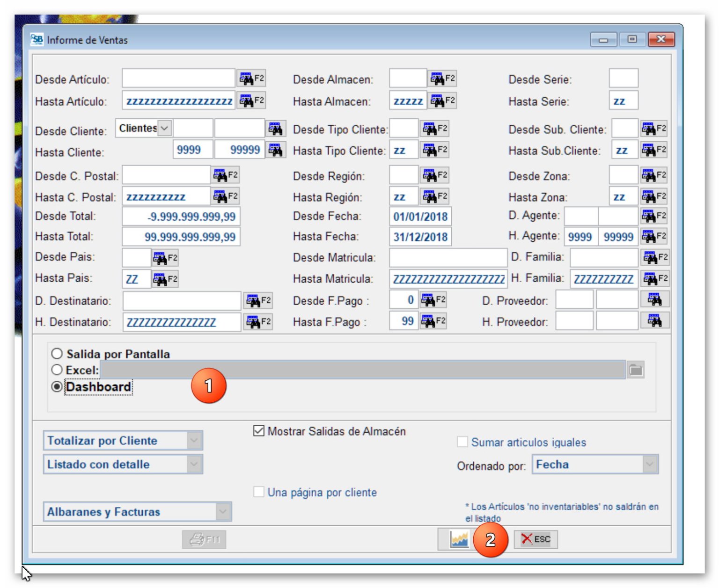Screen dimensions: 719x588
Task: Choose the Excel output radio button
Action: pyautogui.click(x=57, y=370)
